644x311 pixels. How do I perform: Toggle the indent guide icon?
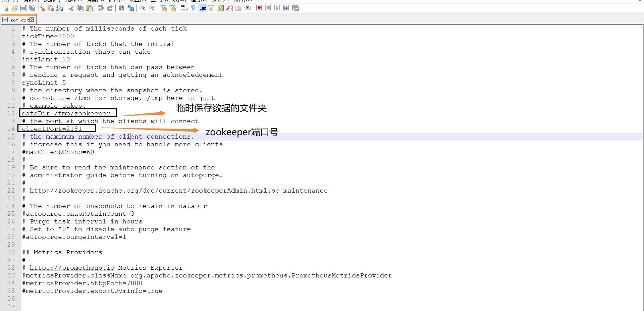[x=202, y=8]
